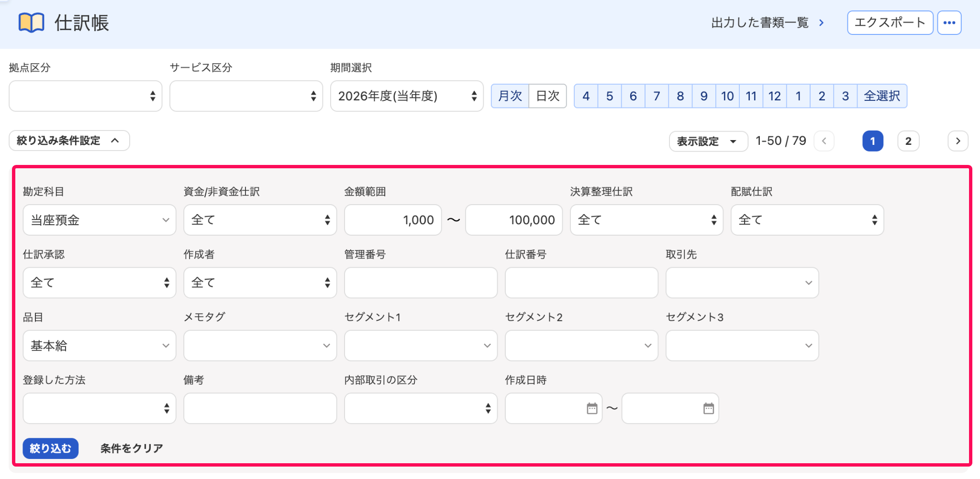
Task: Open セグメント3 dropdown
Action: (742, 346)
